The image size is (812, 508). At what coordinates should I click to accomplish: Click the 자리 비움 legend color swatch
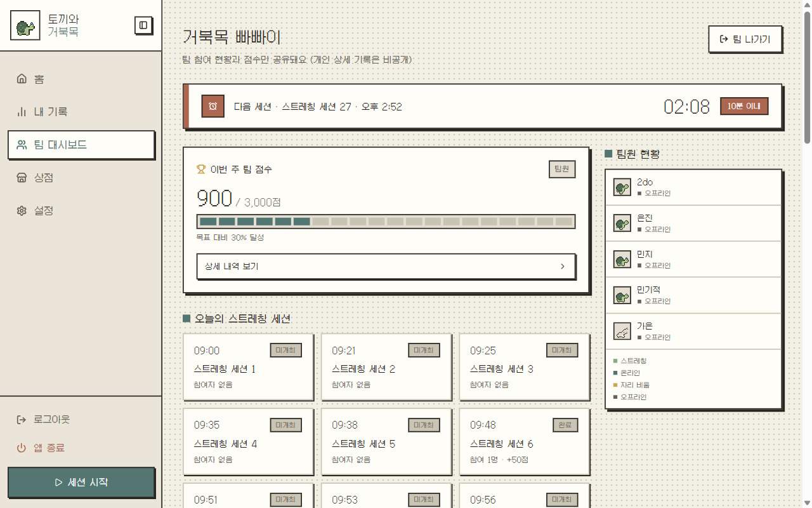tap(615, 385)
